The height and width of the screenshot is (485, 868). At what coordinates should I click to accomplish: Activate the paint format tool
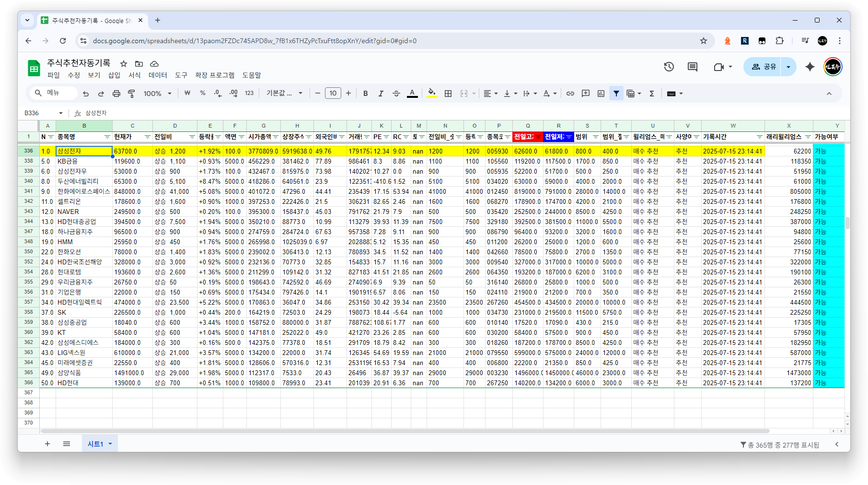[x=131, y=94]
